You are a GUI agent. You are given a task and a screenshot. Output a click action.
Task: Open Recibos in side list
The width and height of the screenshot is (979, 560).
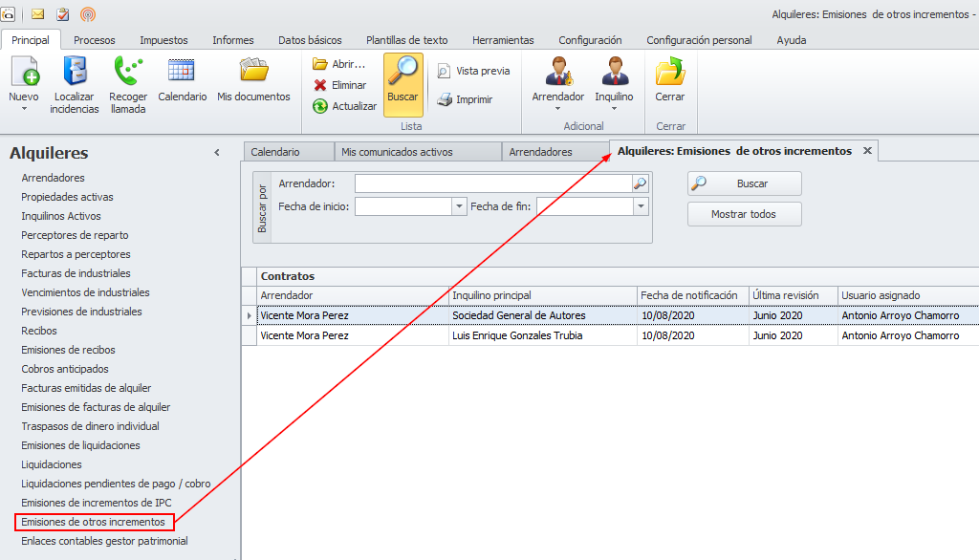[x=38, y=331]
